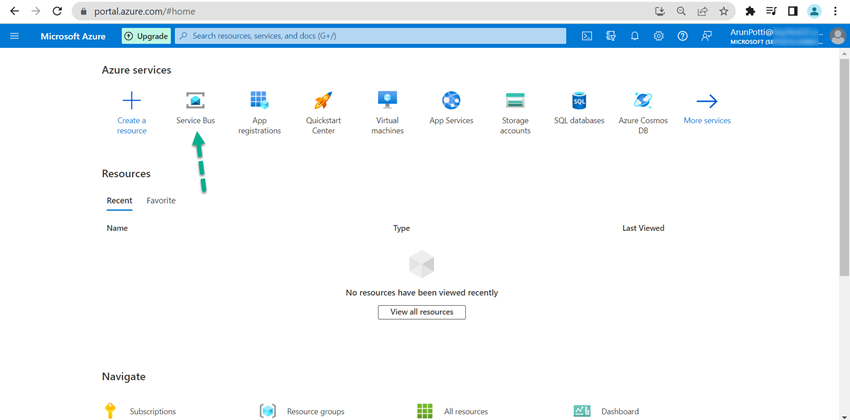The image size is (850, 420).
Task: Launch Quickstart Center rocket icon
Action: click(x=323, y=100)
